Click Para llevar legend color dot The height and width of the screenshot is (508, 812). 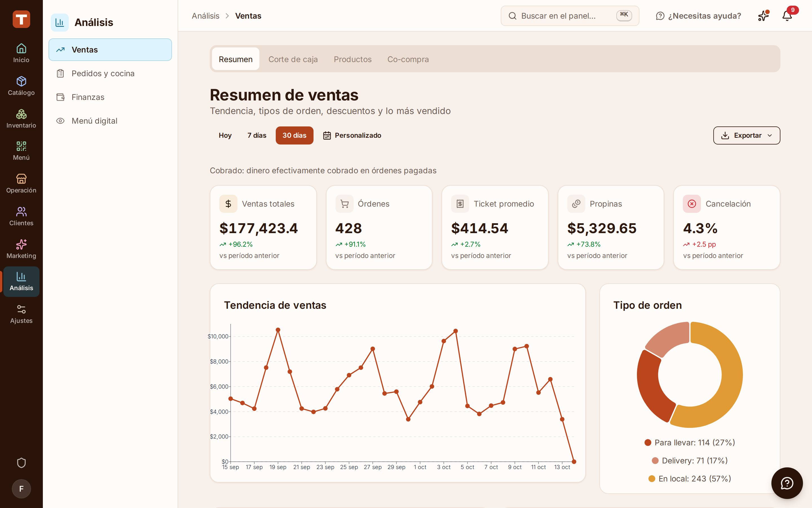pos(648,443)
